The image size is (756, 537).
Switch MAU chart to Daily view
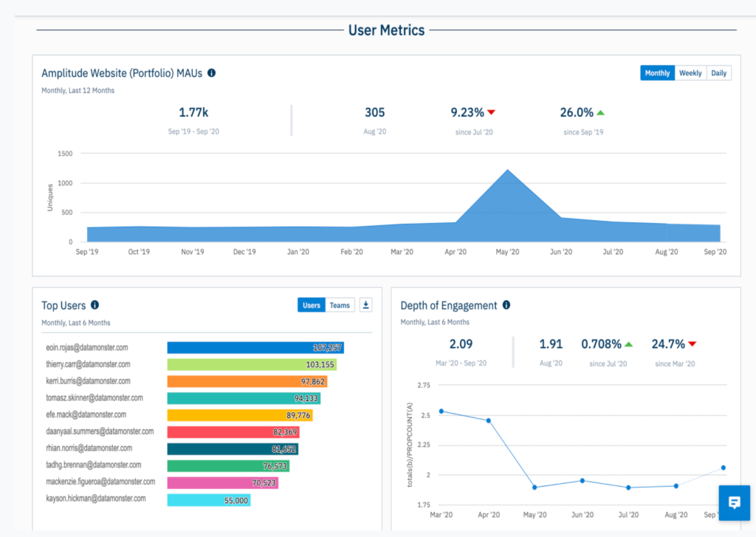719,73
